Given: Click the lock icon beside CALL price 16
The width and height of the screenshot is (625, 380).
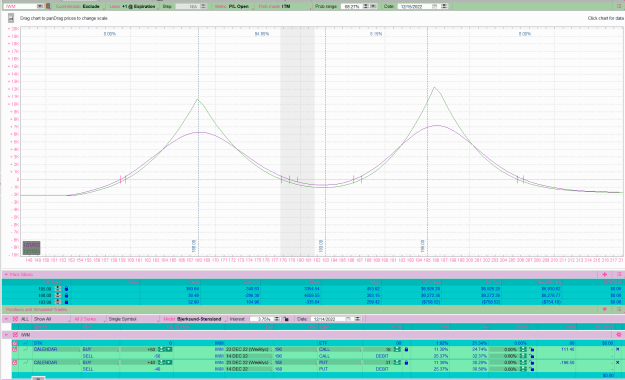Looking at the screenshot, I should pyautogui.click(x=406, y=349).
